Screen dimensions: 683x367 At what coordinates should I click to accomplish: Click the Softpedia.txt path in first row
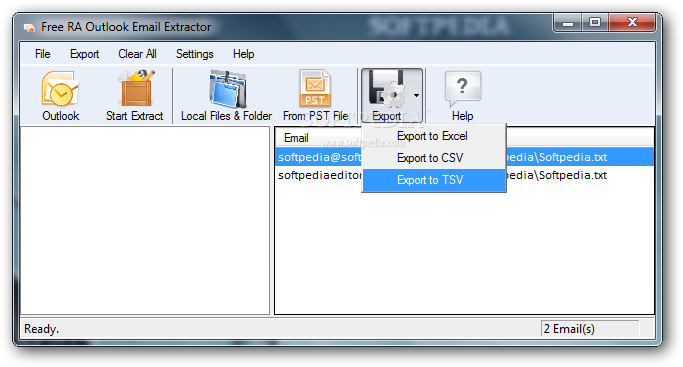[x=557, y=157]
